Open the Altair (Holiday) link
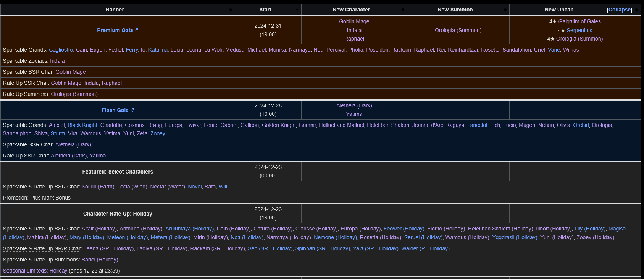This screenshot has height=279, width=644. pyautogui.click(x=99, y=229)
